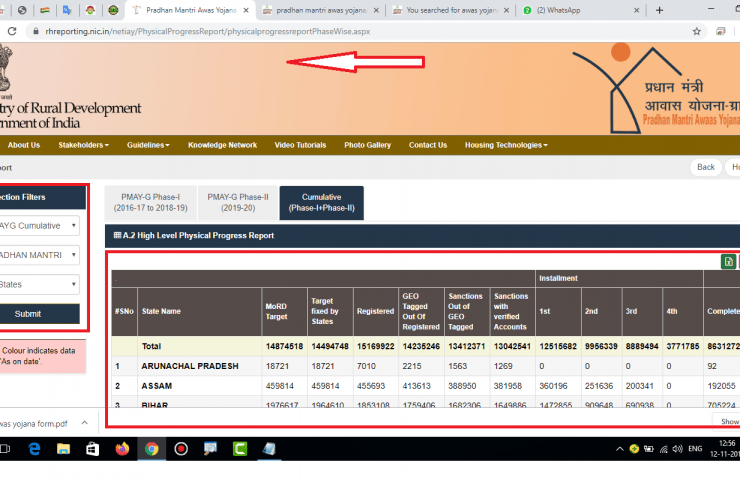Open Microsoft Edge from the taskbar
Image resolution: width=740 pixels, height=480 pixels.
tap(34, 449)
